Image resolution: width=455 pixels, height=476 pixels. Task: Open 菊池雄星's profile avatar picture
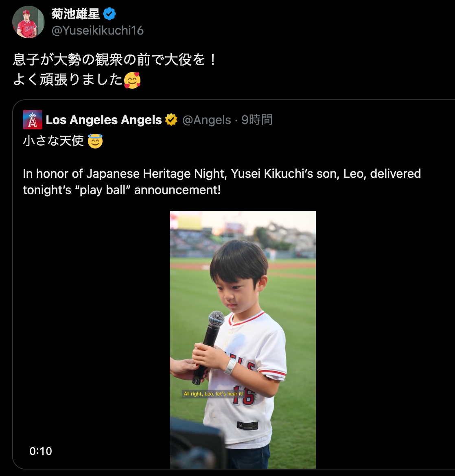click(28, 22)
